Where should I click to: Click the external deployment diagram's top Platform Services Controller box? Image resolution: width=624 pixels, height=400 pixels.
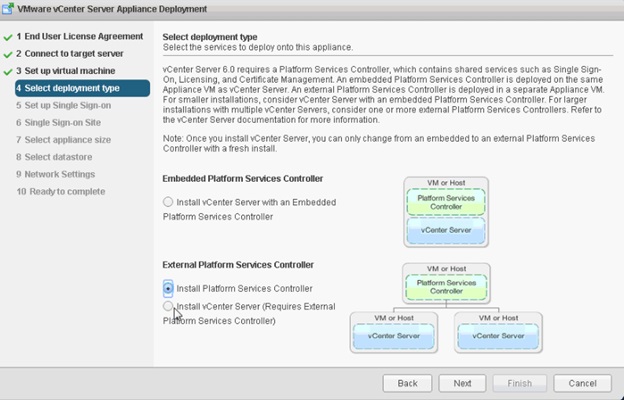point(446,287)
